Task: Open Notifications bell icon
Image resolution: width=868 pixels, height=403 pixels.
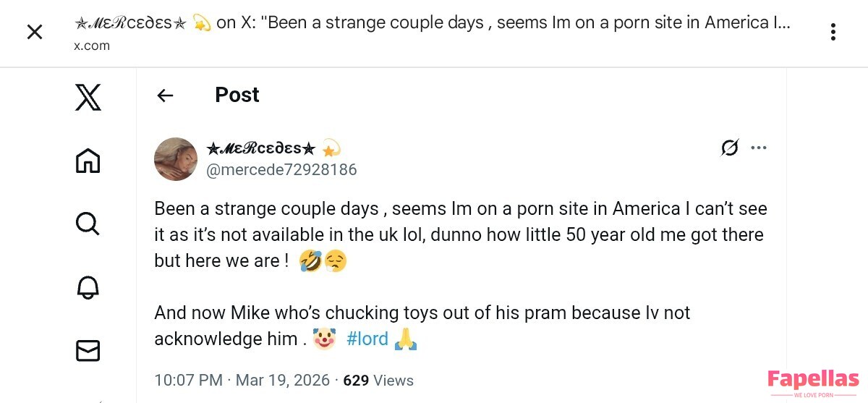Action: [88, 287]
